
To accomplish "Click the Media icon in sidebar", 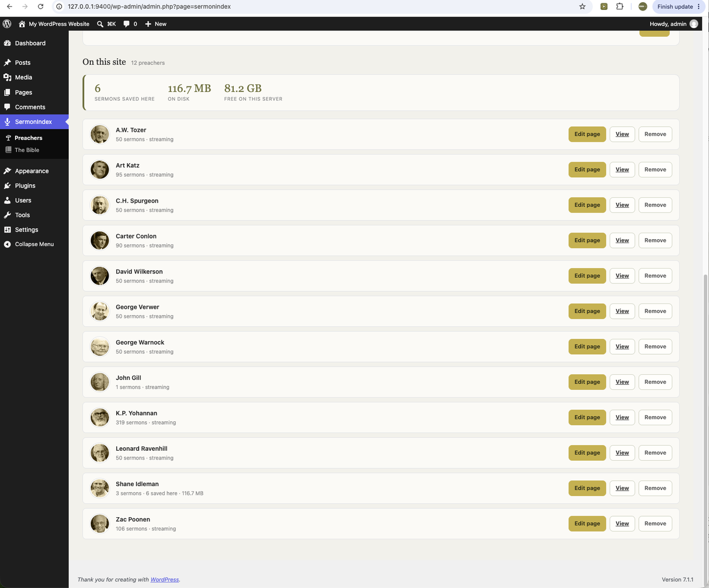I will pos(7,78).
